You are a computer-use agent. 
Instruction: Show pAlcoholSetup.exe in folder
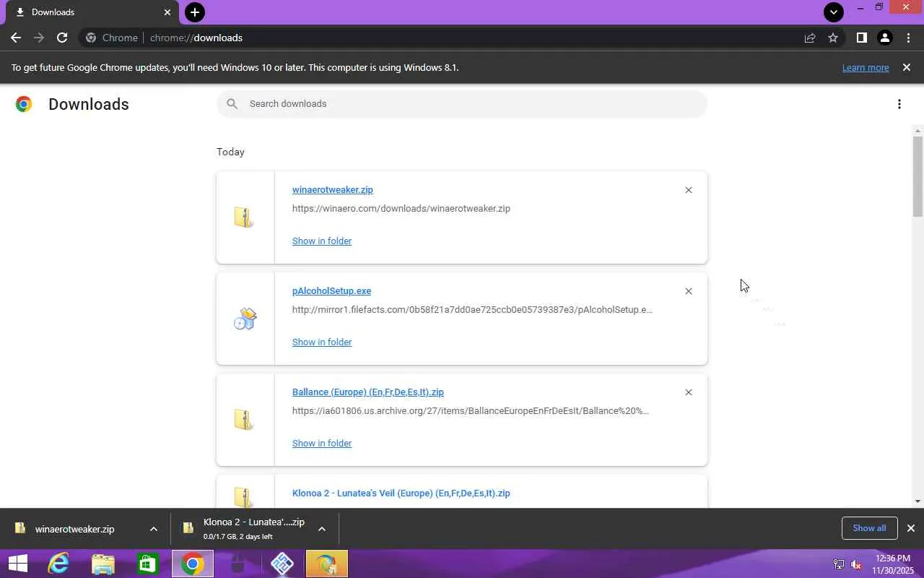pyautogui.click(x=321, y=342)
